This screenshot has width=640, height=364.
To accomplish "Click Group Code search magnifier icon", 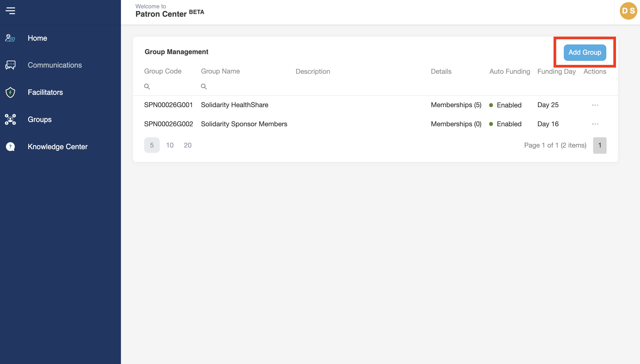I will pos(147,86).
